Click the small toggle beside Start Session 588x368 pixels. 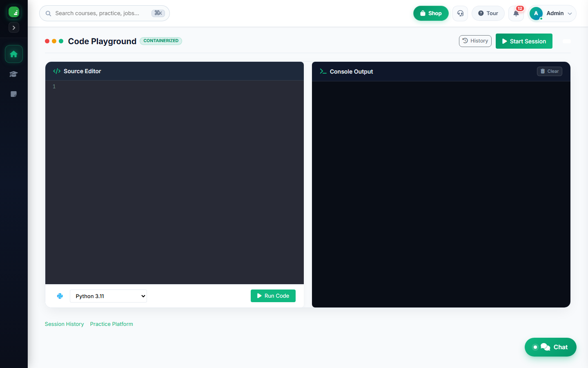pos(567,41)
